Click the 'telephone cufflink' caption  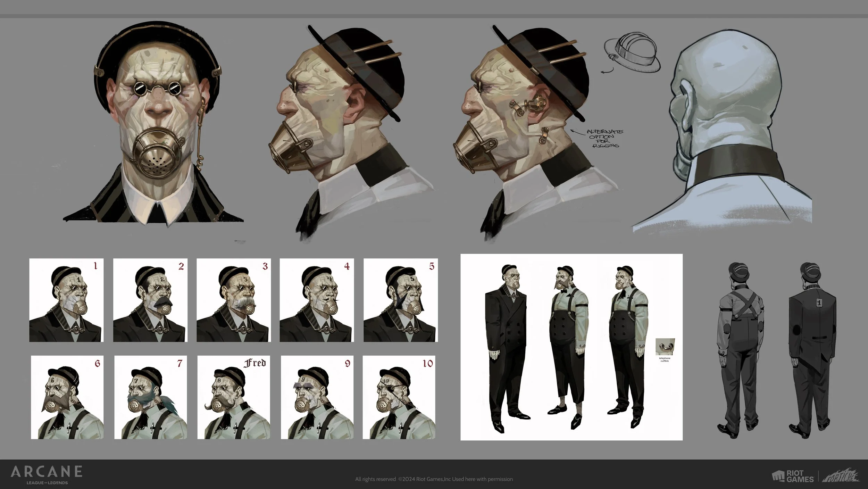tap(665, 359)
